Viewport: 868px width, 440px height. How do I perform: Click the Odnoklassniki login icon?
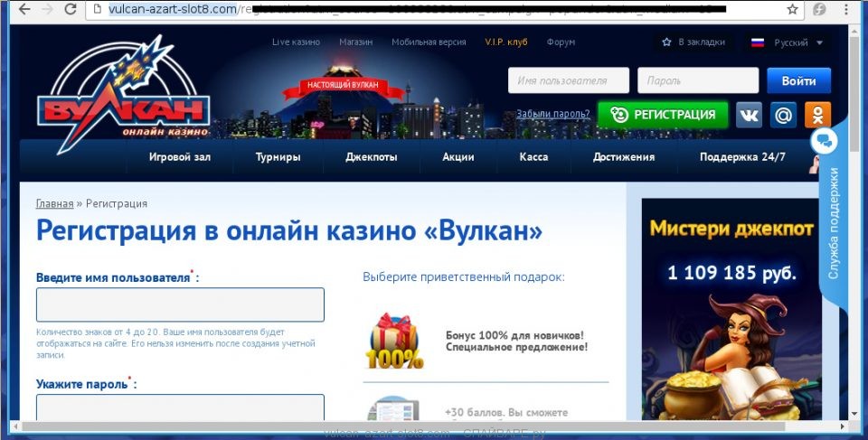[817, 115]
